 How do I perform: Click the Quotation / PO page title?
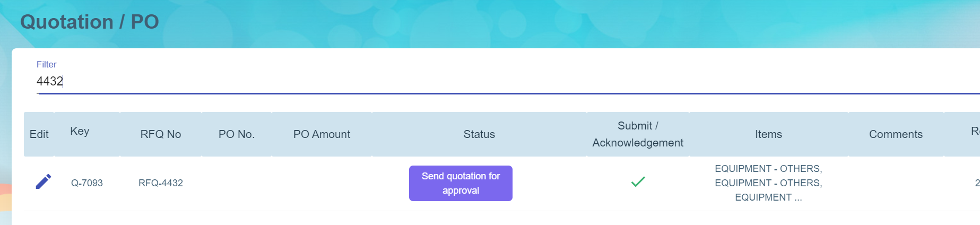[x=89, y=22]
